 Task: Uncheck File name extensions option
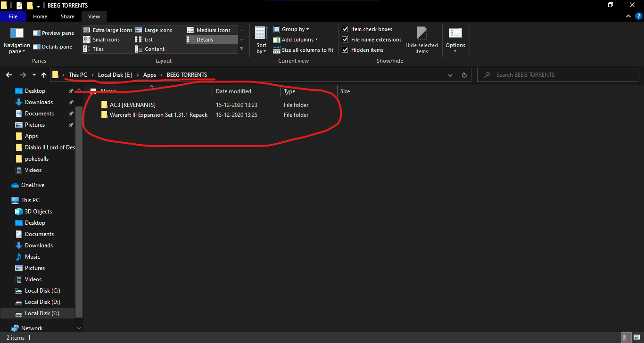(x=372, y=40)
